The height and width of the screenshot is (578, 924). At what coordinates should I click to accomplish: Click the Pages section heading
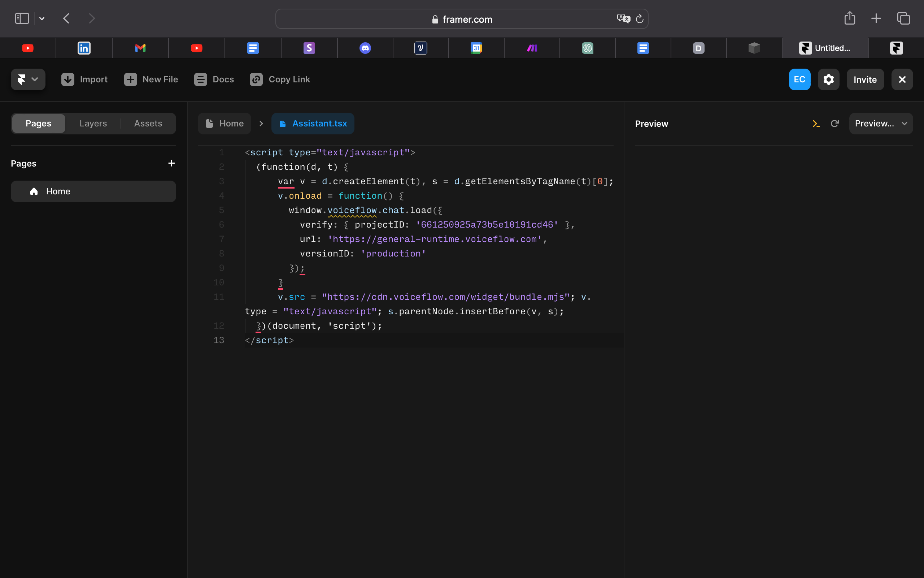click(x=24, y=164)
